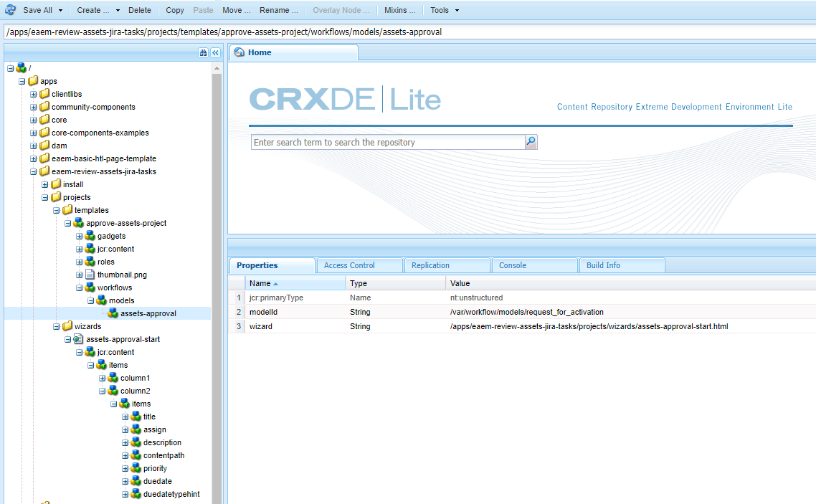Switch to the Replication tab
816x504 pixels.
[447, 265]
